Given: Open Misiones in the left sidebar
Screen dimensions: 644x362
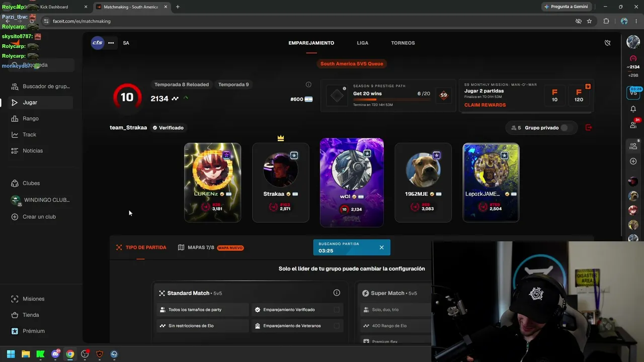Looking at the screenshot, I should click(x=41, y=299).
